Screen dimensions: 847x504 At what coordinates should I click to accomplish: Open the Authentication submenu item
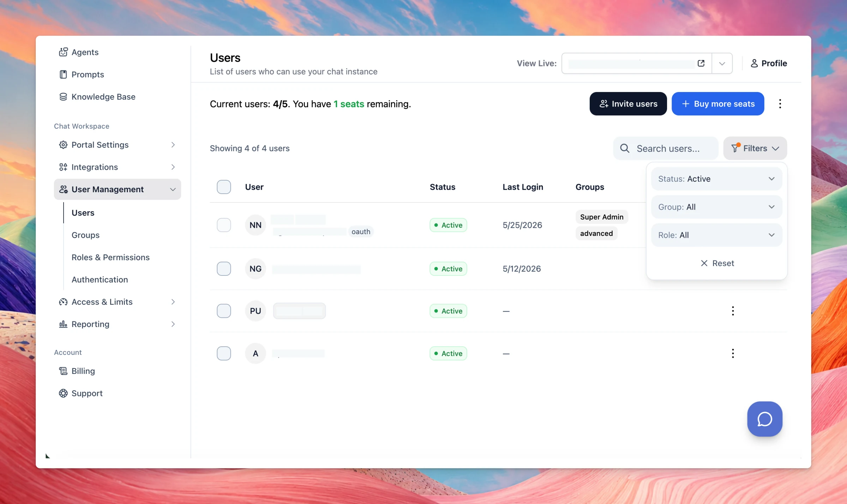pyautogui.click(x=100, y=280)
